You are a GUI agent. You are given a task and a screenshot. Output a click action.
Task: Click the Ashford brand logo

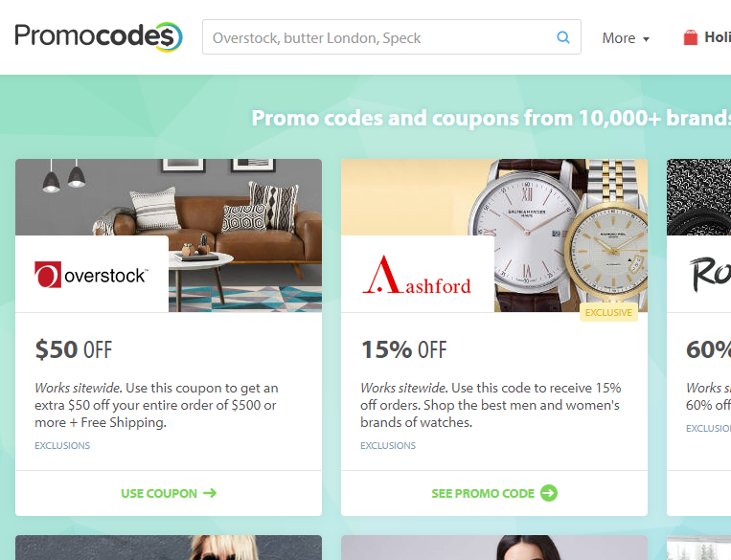(417, 275)
